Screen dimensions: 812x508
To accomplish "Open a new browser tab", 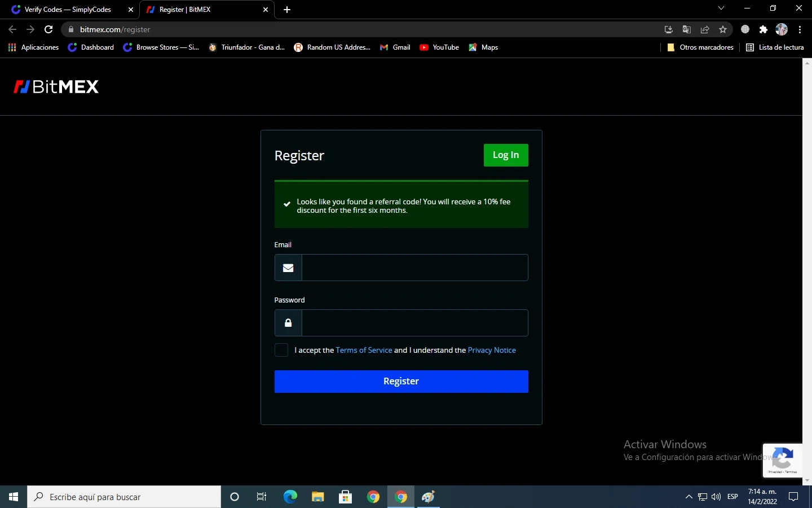I will pos(287,10).
